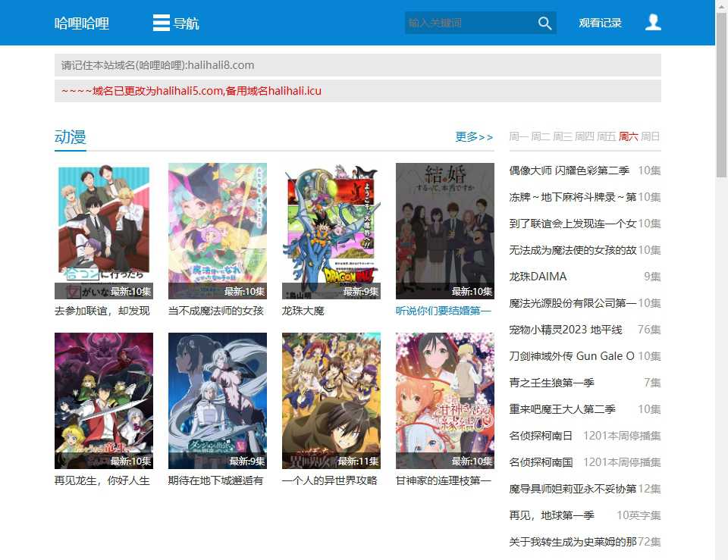Open poster for 龙珠大魔 with DRAGON BALL art

[331, 227]
